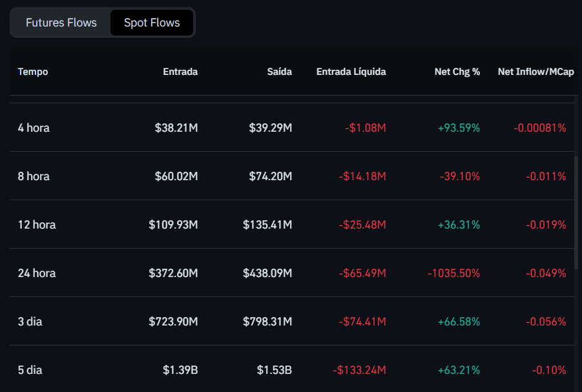Sort by the Entrada column header
This screenshot has height=392, width=582.
180,72
